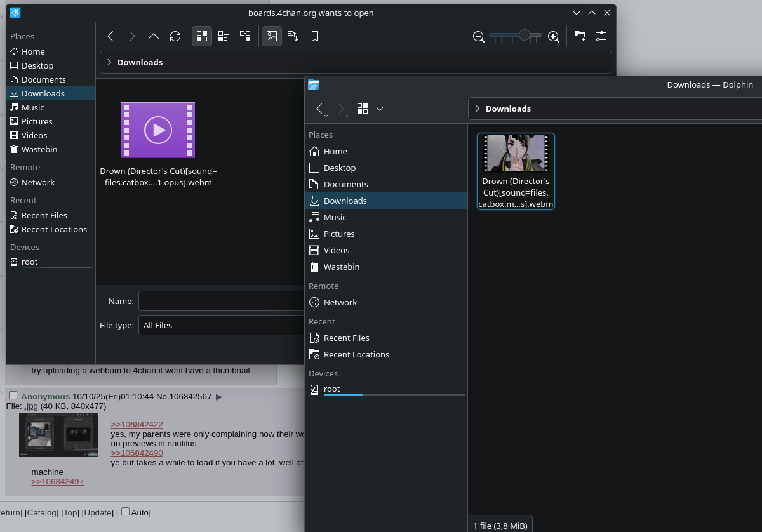Click the icon size zoom slider handle

tap(524, 36)
